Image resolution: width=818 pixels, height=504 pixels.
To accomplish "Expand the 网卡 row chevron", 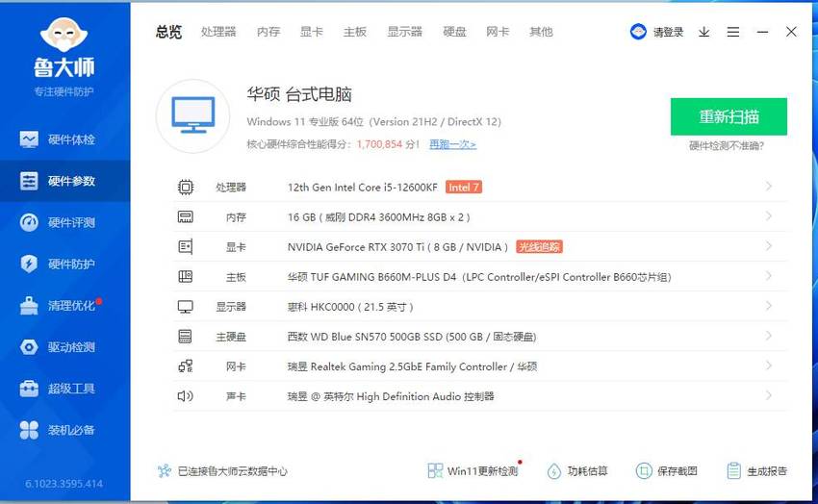I will pyautogui.click(x=769, y=365).
